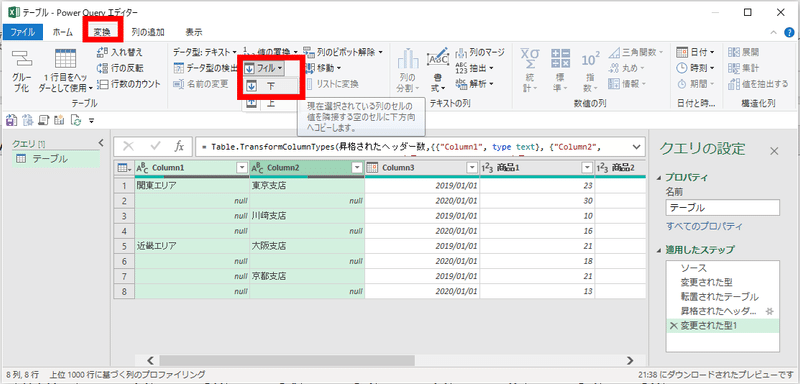The height and width of the screenshot is (384, 800).
Task: Click 名前の変更 (Rename) in ribbon
Action: click(x=201, y=84)
